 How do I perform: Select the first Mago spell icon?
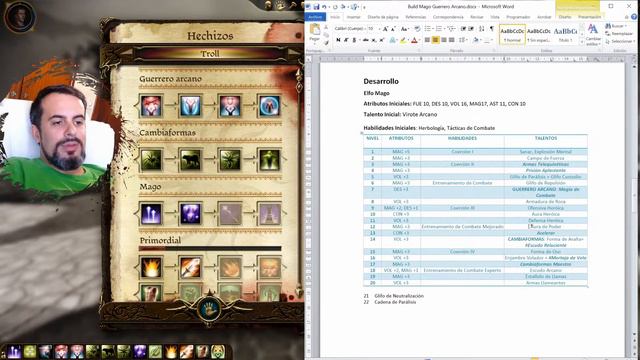[x=151, y=213]
